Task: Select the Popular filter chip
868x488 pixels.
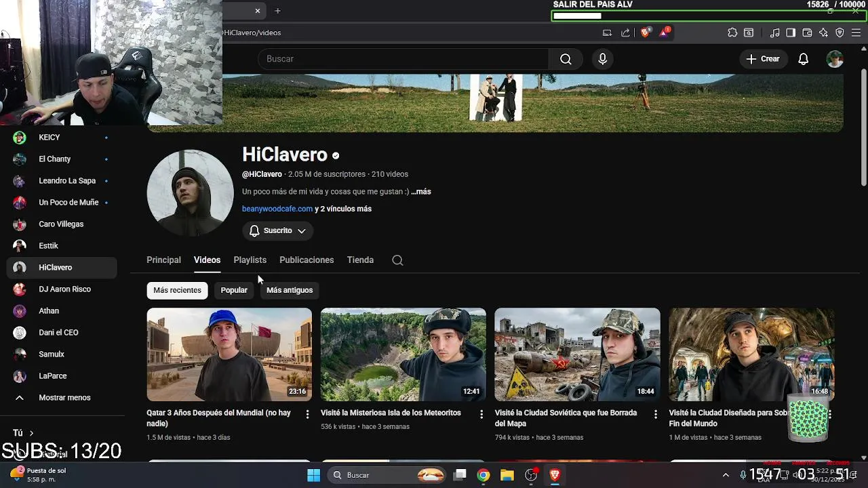Action: 234,290
